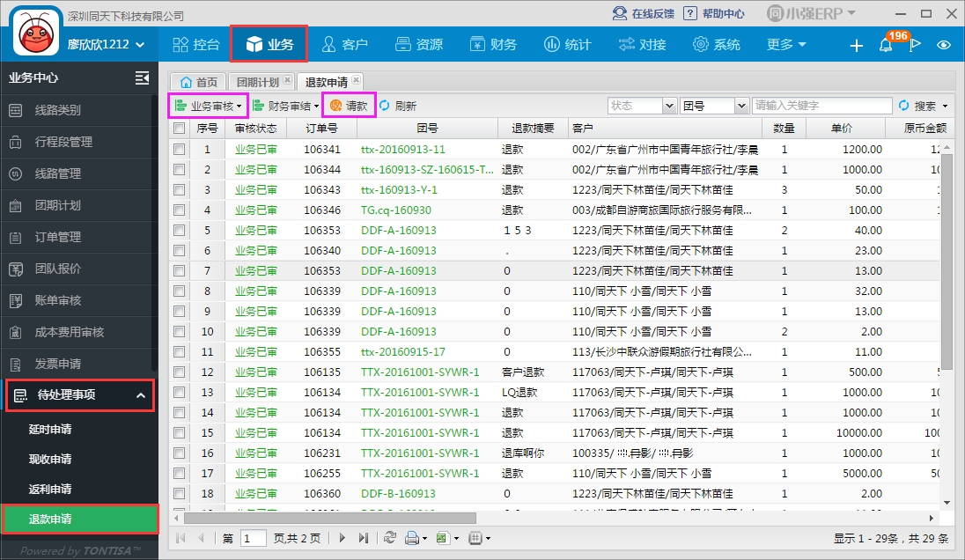Open 订单管理 in the sidebar
Viewport: 965px width, 560px height.
coord(78,237)
